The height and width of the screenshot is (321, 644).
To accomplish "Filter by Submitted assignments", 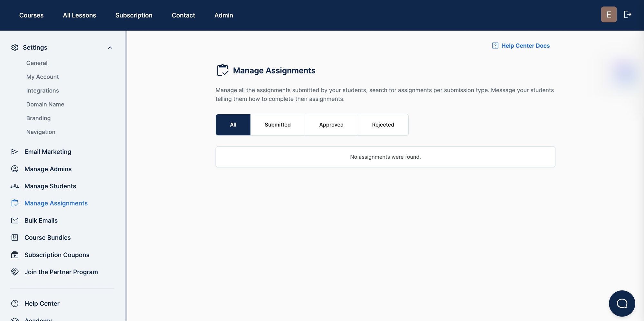I will [x=278, y=125].
